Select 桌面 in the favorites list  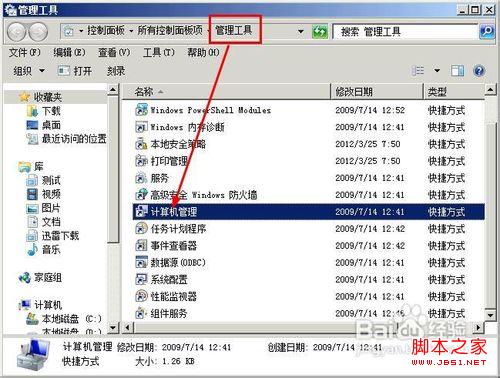coord(51,125)
